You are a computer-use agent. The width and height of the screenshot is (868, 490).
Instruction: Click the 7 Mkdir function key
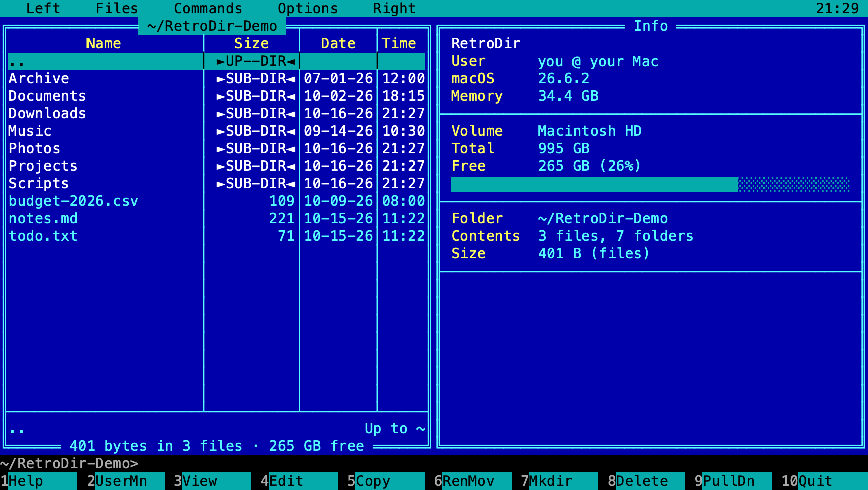[560, 481]
